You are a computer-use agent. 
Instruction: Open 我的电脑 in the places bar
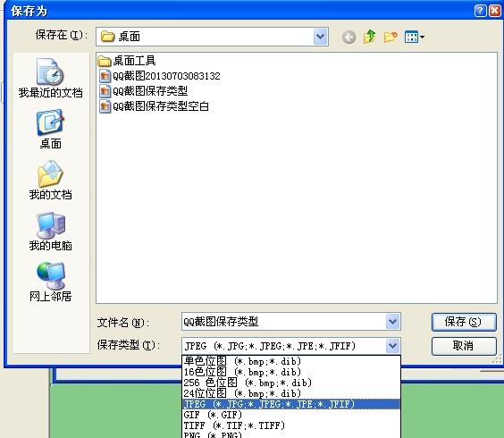[x=50, y=232]
